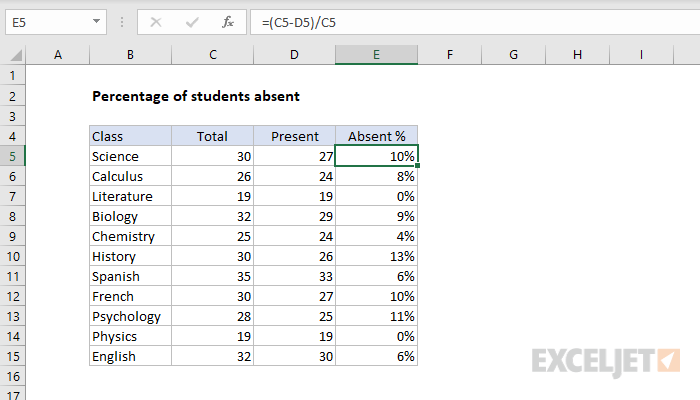Click Psychology present value 25
This screenshot has height=400, width=700.
pyautogui.click(x=294, y=317)
